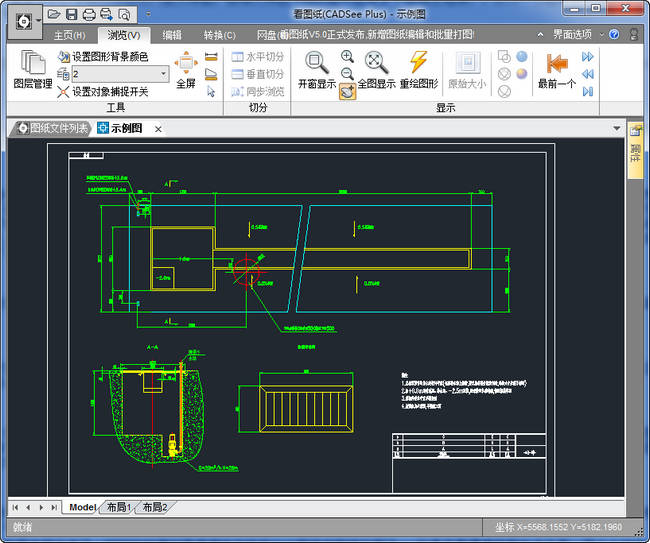
Task: Click the save icon in quick access toolbar
Action: (x=72, y=14)
